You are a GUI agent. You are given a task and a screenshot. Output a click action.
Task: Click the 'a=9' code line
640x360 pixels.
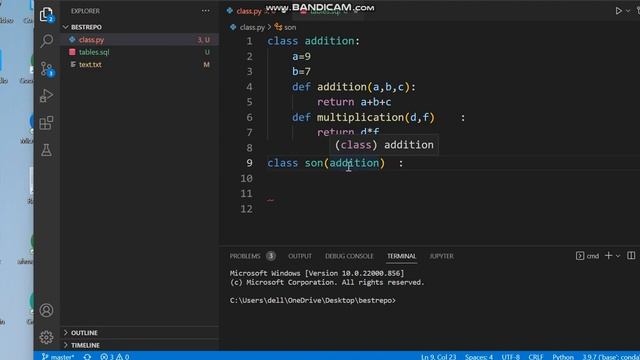tap(301, 56)
